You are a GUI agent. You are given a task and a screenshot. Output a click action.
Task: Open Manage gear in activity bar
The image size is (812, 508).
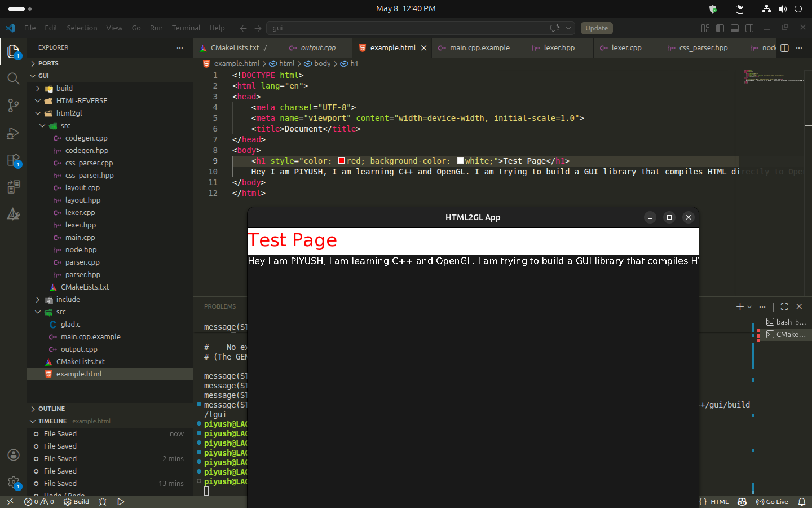coord(14,482)
